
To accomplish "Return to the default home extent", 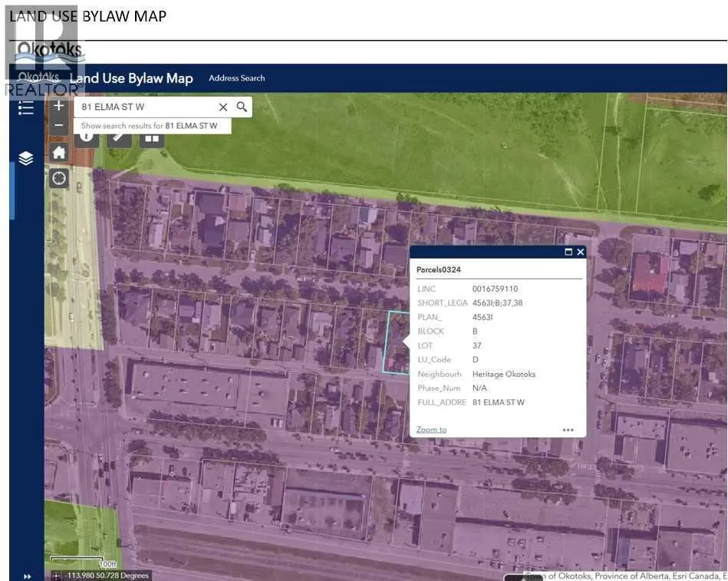I will point(59,153).
